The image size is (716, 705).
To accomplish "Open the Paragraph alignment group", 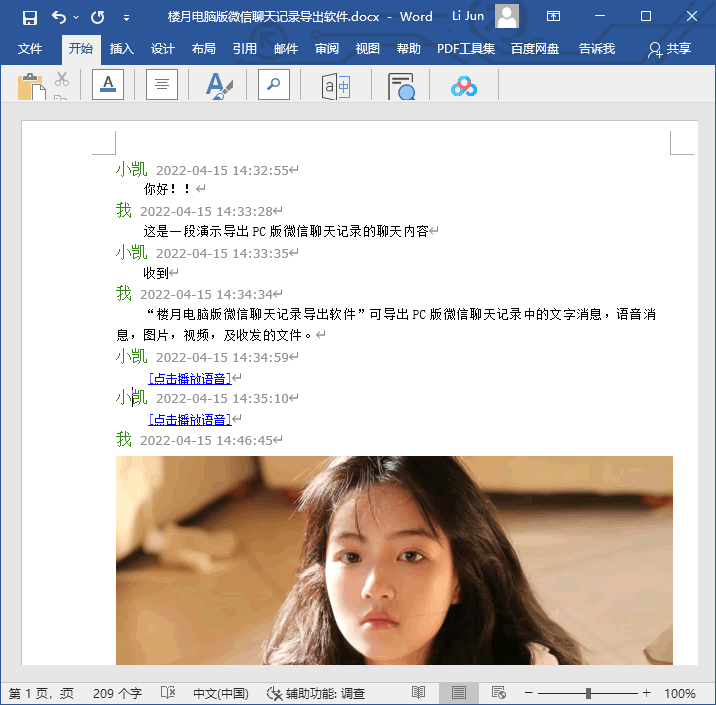I will pyautogui.click(x=161, y=85).
